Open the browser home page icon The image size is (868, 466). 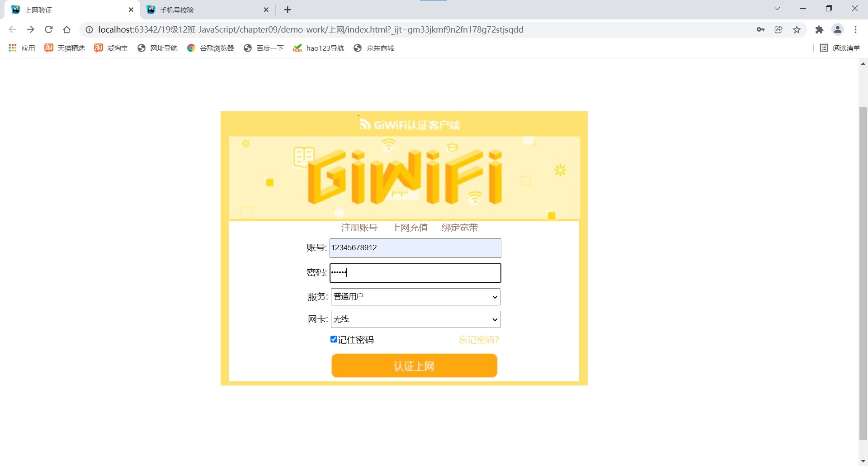tap(67, 29)
